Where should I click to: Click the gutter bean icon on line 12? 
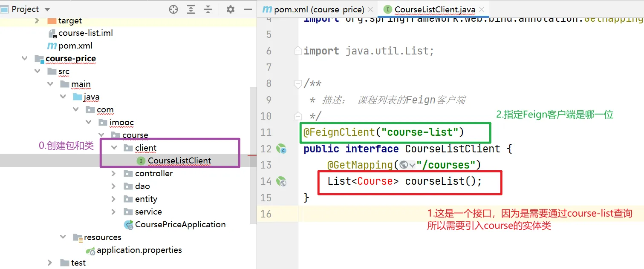click(281, 149)
